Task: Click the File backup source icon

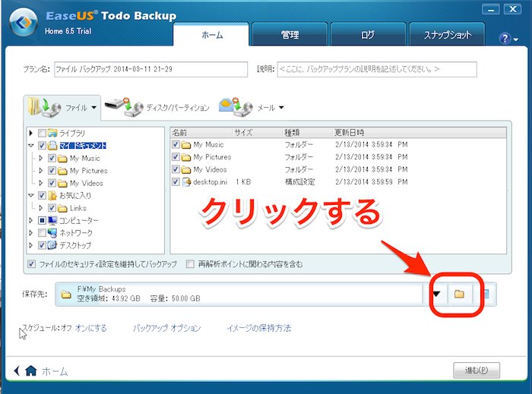Action: click(40, 106)
